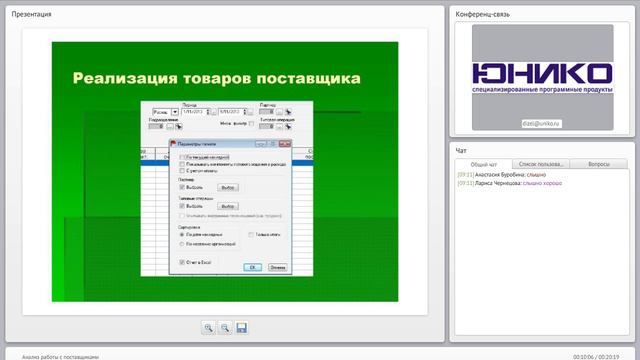This screenshot has height=360, width=640.
Task: Select chat message from Анастасия Буробина
Action: pyautogui.click(x=502, y=175)
